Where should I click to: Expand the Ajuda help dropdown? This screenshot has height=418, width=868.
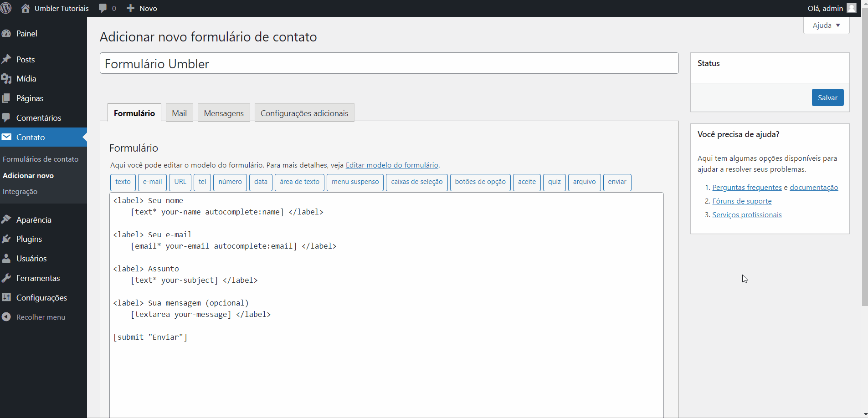coord(826,25)
